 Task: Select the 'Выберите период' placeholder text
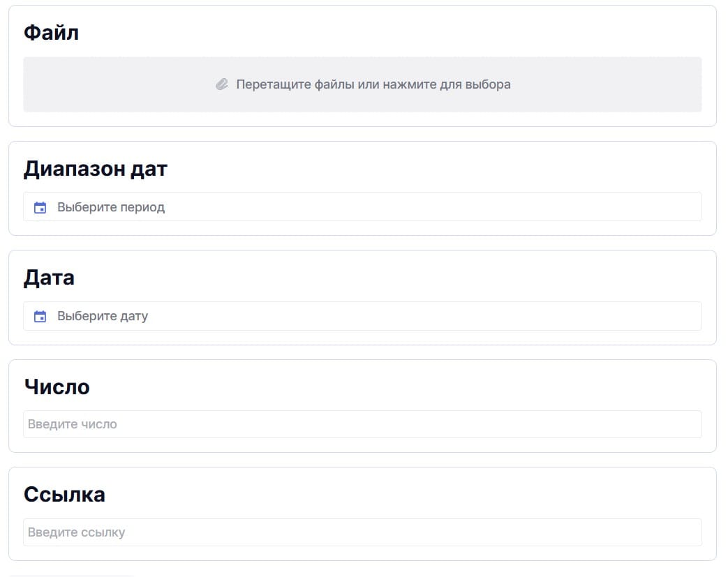pyautogui.click(x=111, y=207)
